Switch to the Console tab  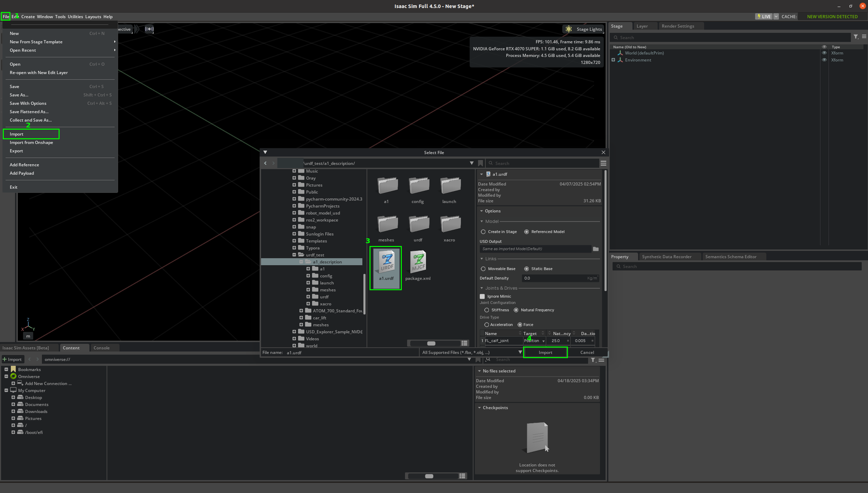pyautogui.click(x=102, y=348)
